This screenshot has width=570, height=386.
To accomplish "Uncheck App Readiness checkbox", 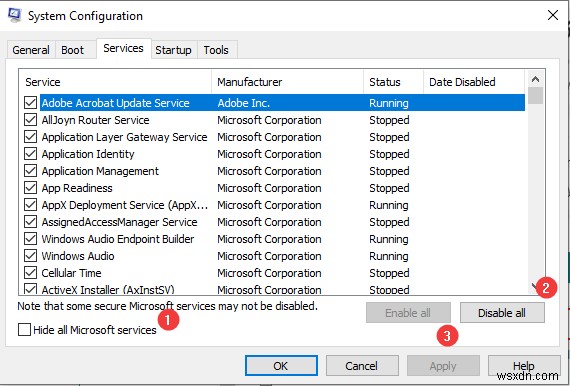I will [x=31, y=188].
